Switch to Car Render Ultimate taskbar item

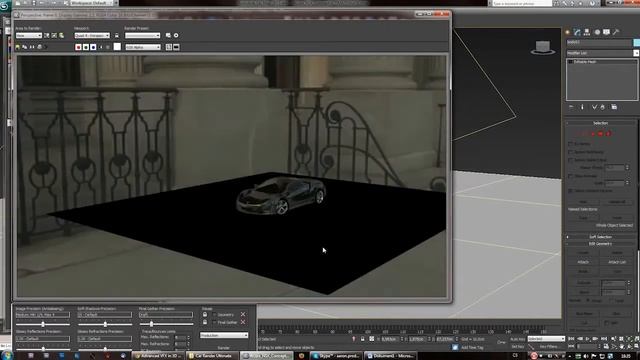[x=212, y=356]
